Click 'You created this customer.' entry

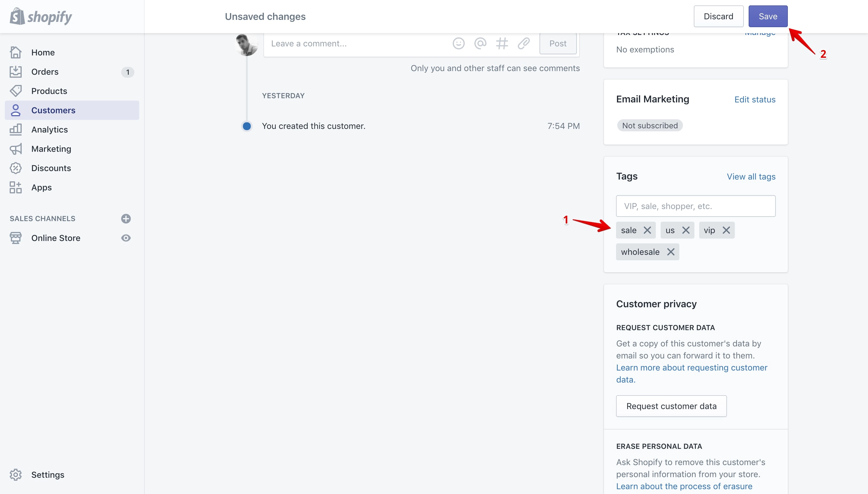(313, 126)
